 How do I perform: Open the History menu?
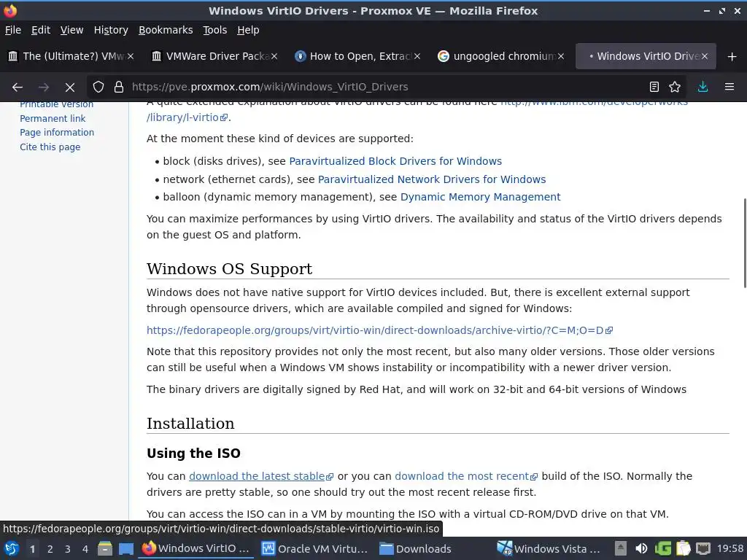pos(111,30)
